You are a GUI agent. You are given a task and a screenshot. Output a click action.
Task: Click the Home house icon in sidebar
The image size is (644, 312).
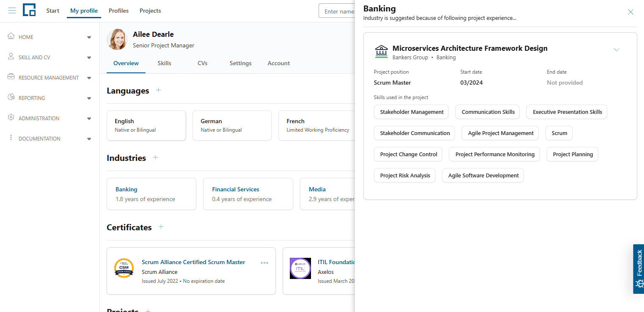click(11, 36)
